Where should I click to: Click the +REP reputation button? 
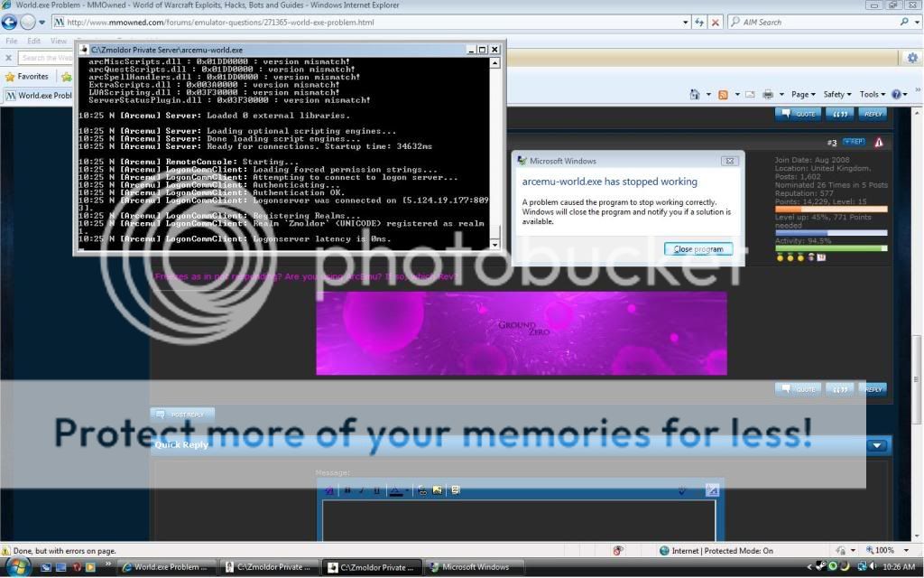point(854,142)
